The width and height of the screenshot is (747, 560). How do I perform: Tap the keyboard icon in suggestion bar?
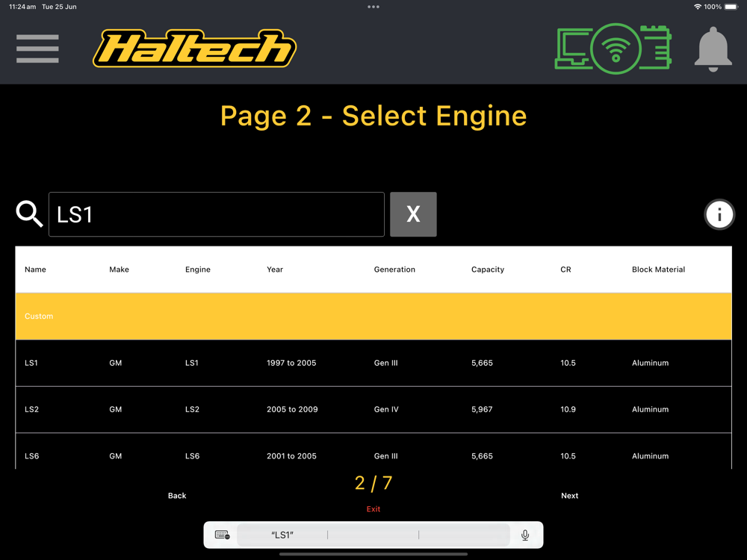tap(222, 535)
